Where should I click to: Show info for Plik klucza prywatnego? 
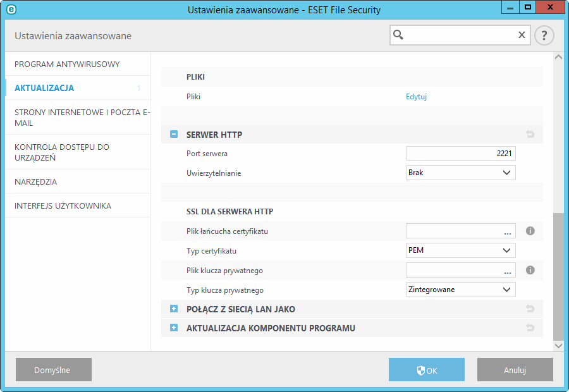[530, 270]
